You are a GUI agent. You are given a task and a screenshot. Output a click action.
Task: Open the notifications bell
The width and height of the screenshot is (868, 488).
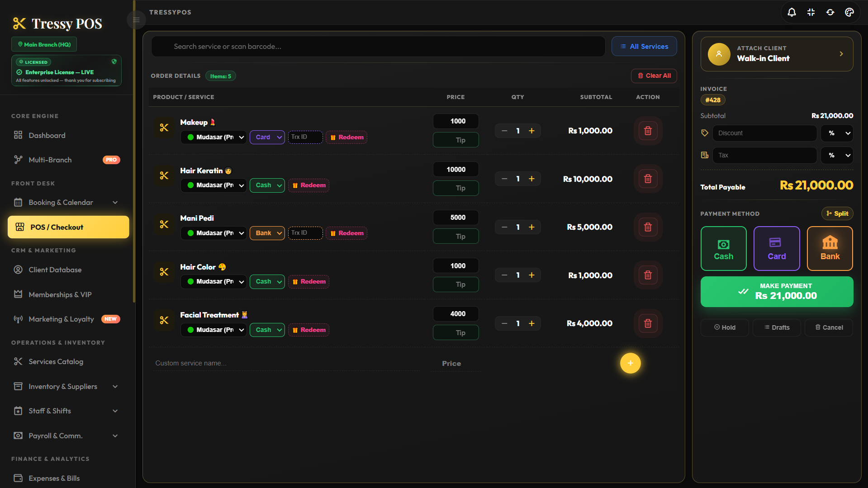(x=792, y=12)
